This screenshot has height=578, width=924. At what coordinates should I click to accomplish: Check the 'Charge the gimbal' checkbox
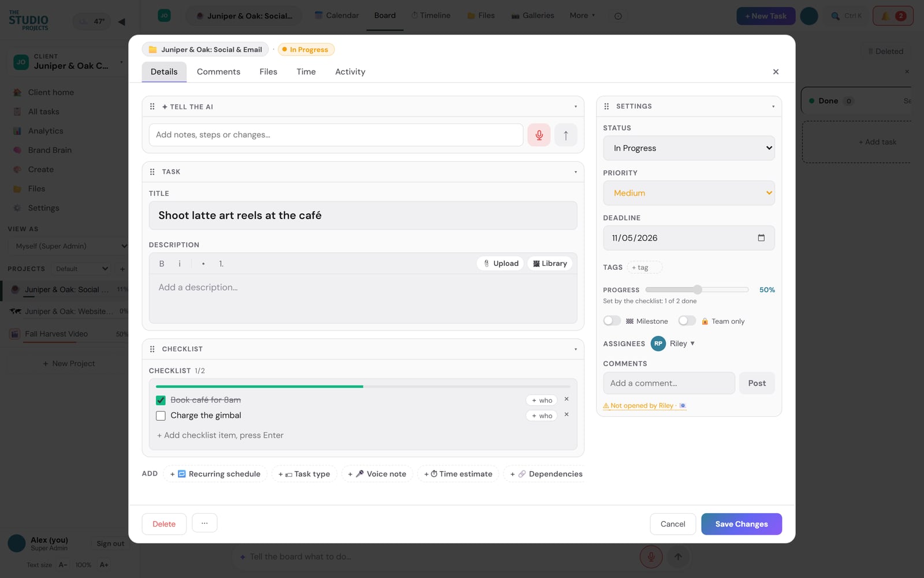click(x=161, y=416)
